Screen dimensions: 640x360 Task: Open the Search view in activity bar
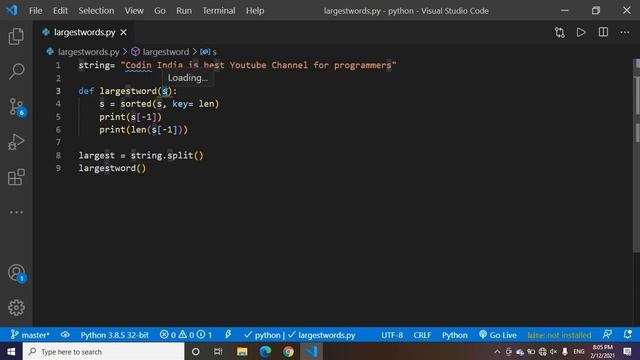pyautogui.click(x=16, y=71)
